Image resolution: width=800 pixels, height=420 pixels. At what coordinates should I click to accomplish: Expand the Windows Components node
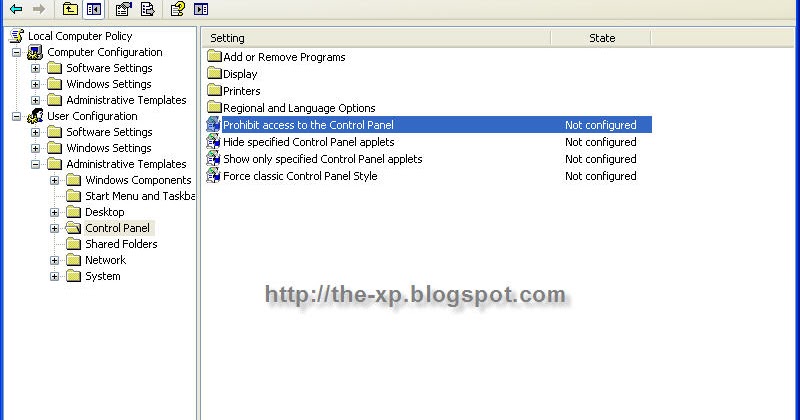point(55,180)
